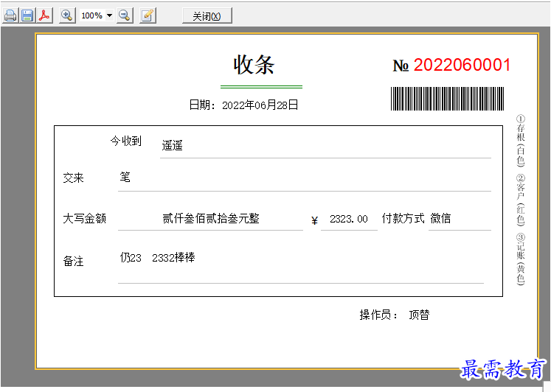Screen dimensions: 551x392
Task: Click the 操作员： label
Action: (378, 315)
